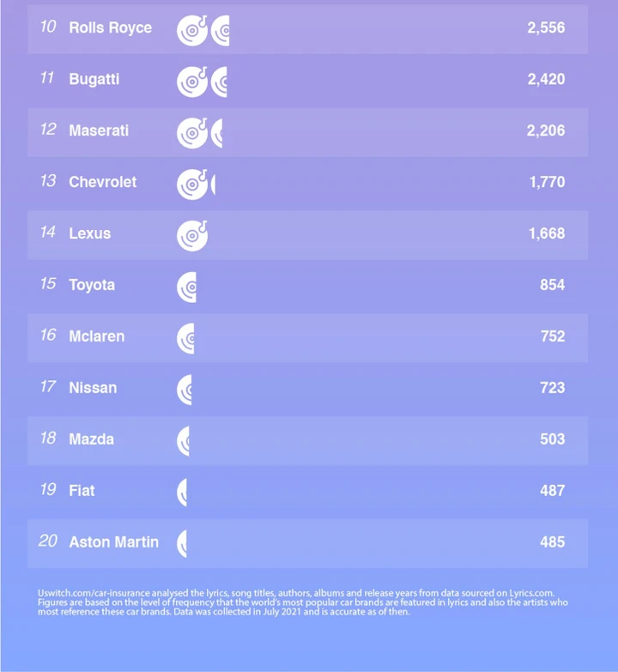Viewport: 618px width, 672px height.
Task: Click the 2,556 mentions count
Action: coord(546,27)
